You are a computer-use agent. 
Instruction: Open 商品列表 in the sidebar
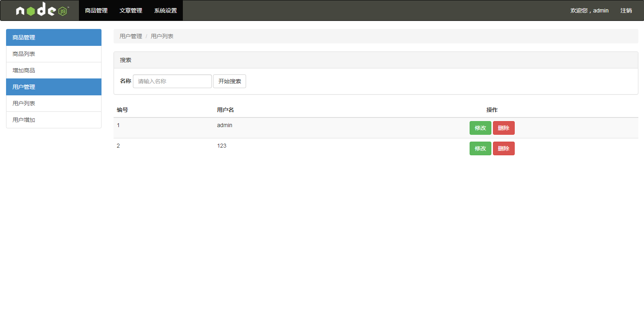pyautogui.click(x=54, y=54)
